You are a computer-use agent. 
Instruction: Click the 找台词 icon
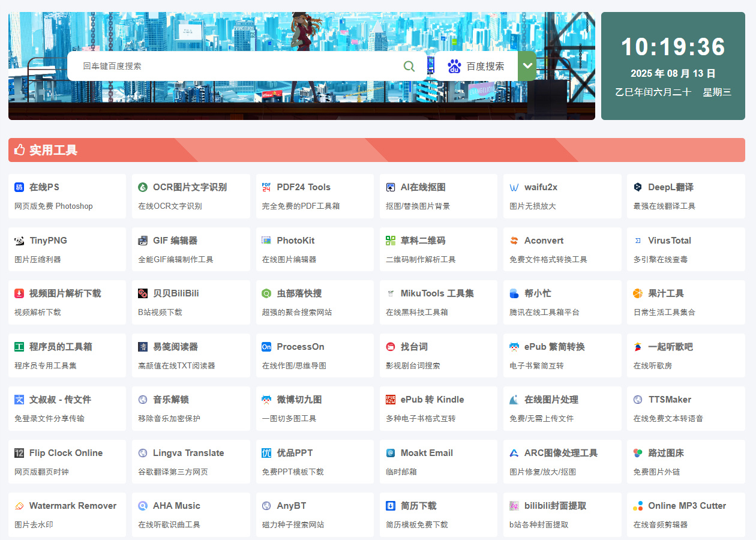[x=391, y=347]
